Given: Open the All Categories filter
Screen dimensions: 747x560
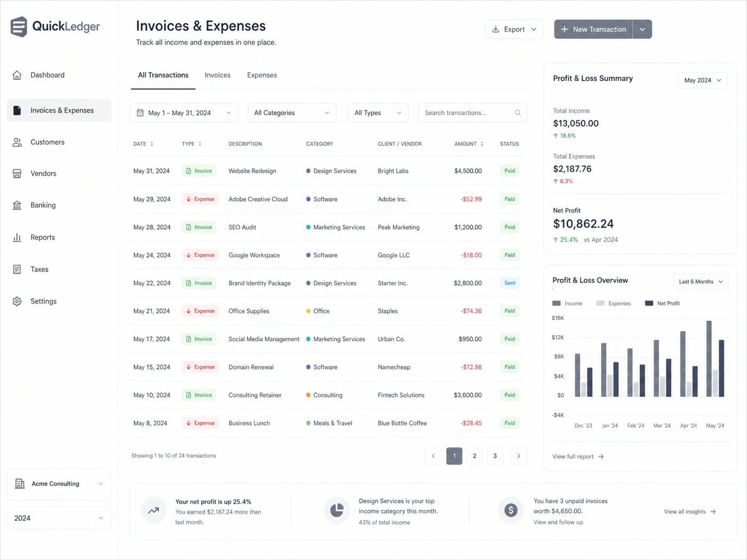Looking at the screenshot, I should (292, 113).
